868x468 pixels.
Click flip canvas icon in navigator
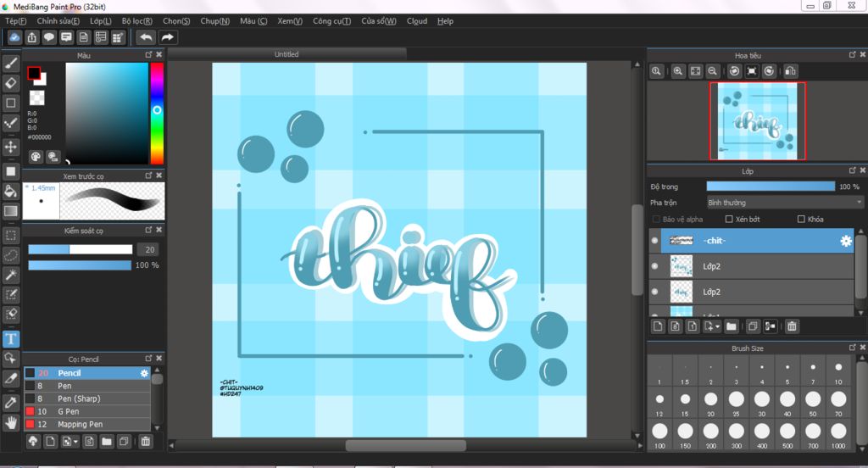tap(791, 71)
